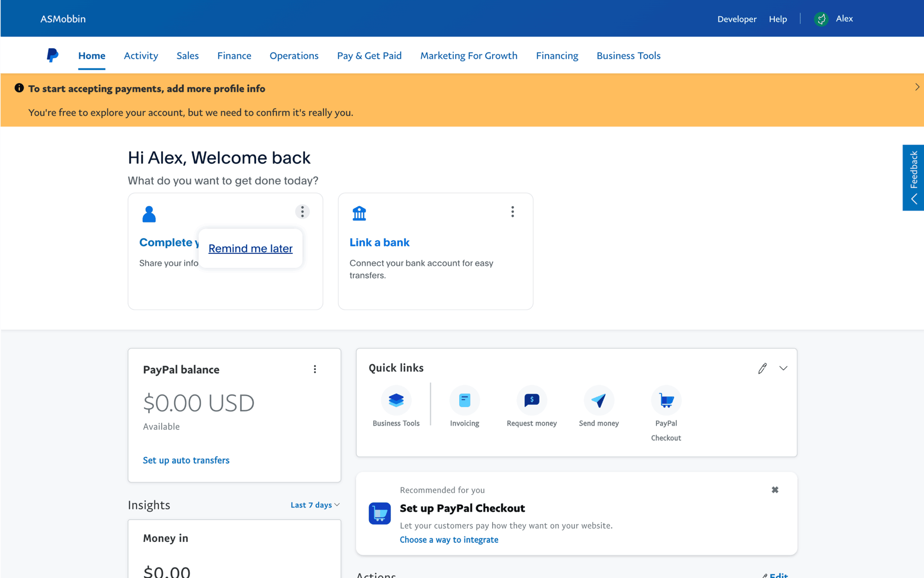Click the checkout cart icon in the recommendation

380,513
